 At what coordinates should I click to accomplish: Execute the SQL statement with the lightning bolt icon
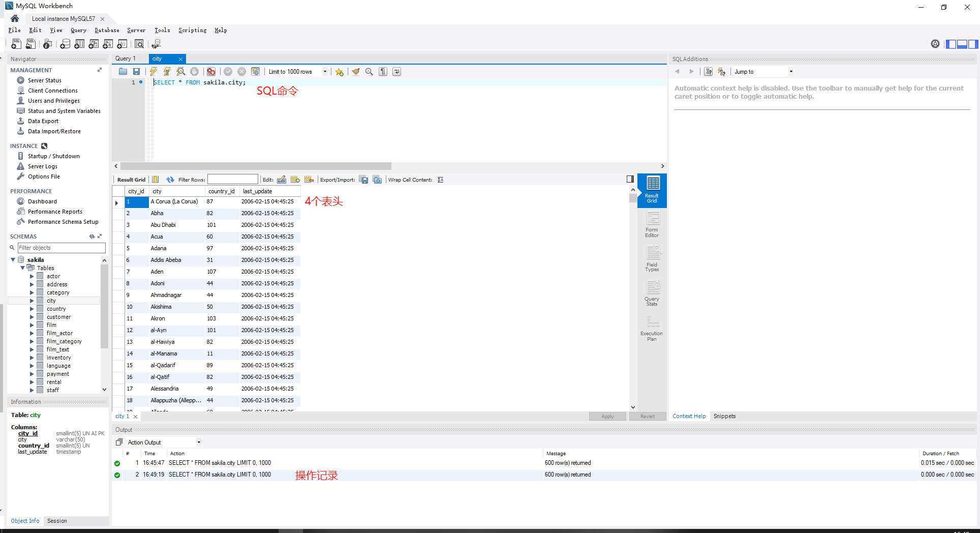(x=153, y=71)
